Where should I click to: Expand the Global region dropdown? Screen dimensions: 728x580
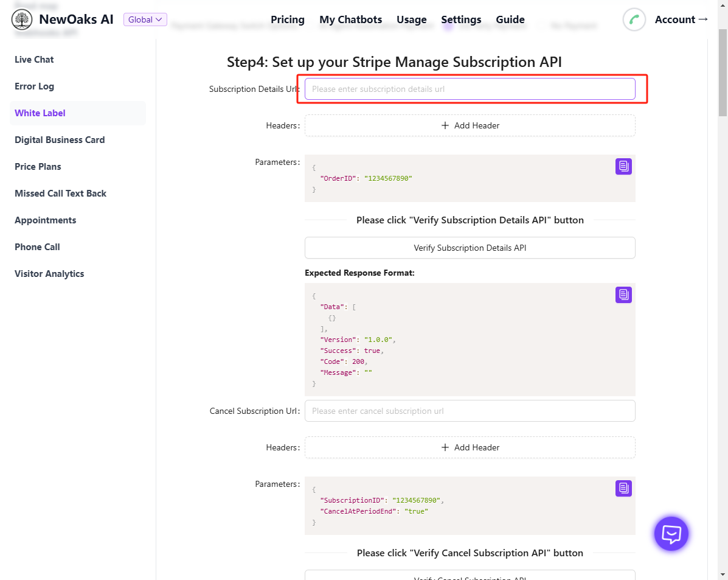(145, 19)
